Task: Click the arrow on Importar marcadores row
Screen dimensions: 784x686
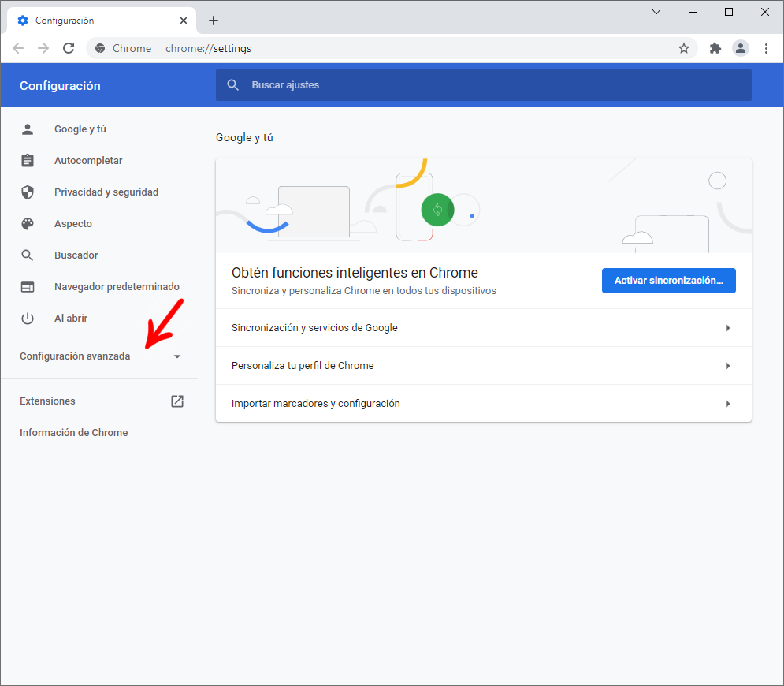Action: click(x=728, y=404)
